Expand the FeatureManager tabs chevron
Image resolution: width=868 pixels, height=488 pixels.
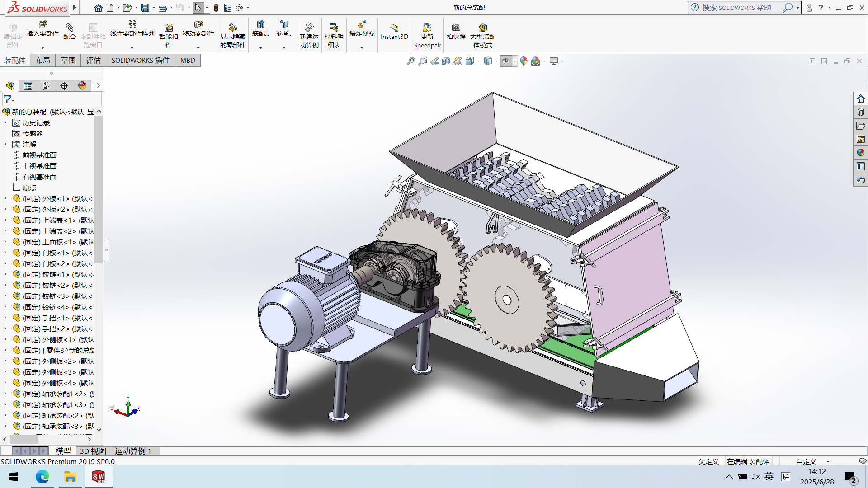tap(98, 86)
